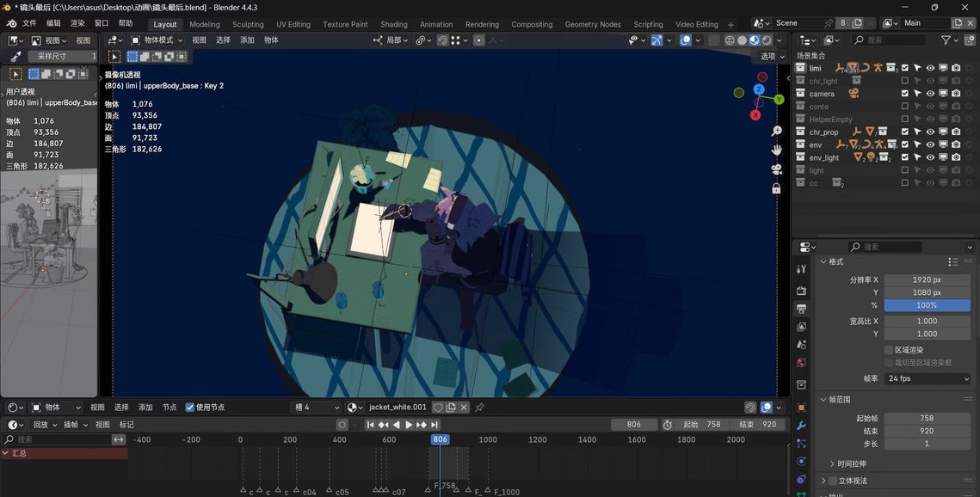Open the material slot (槽 4) dropdown

pos(317,407)
